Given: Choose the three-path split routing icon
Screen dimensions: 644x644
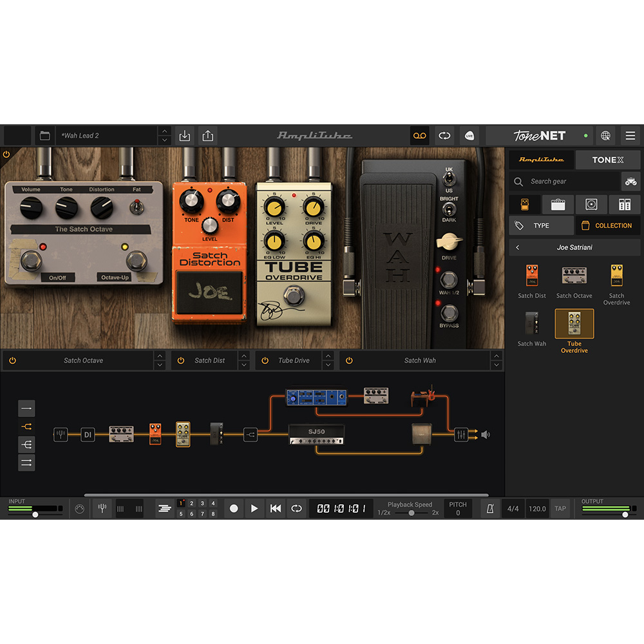Looking at the screenshot, I should 26,444.
